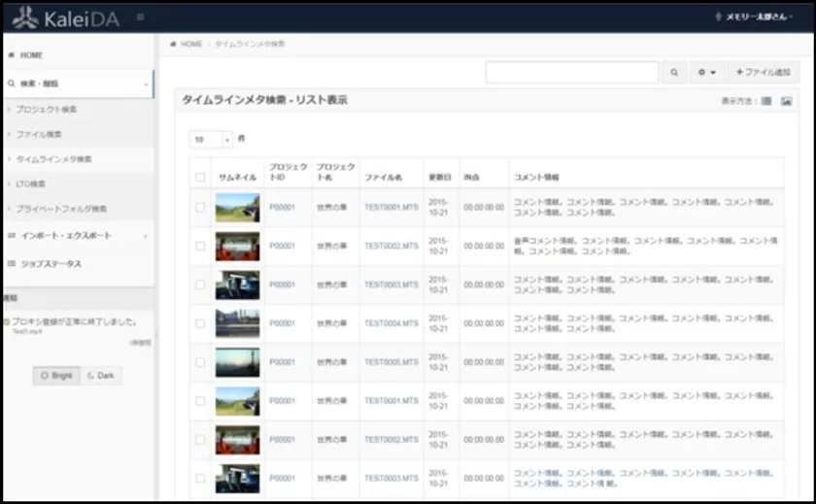Click the search text input field

coord(572,73)
